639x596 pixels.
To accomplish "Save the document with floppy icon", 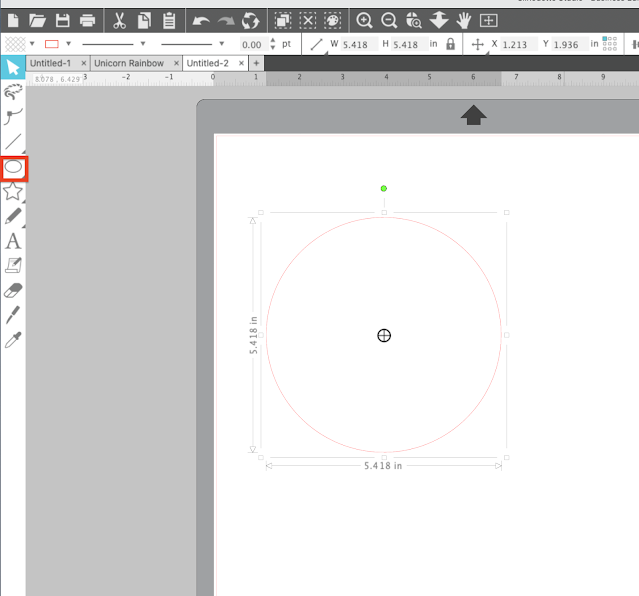I will coord(62,20).
